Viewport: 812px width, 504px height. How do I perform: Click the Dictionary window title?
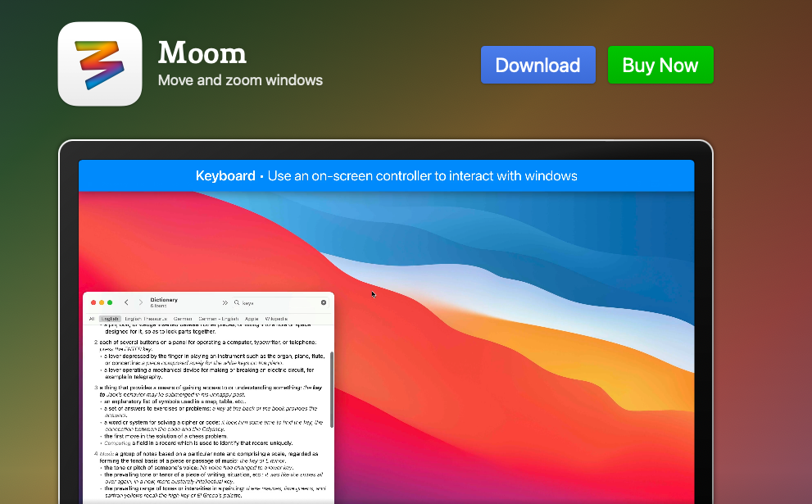[x=164, y=299]
